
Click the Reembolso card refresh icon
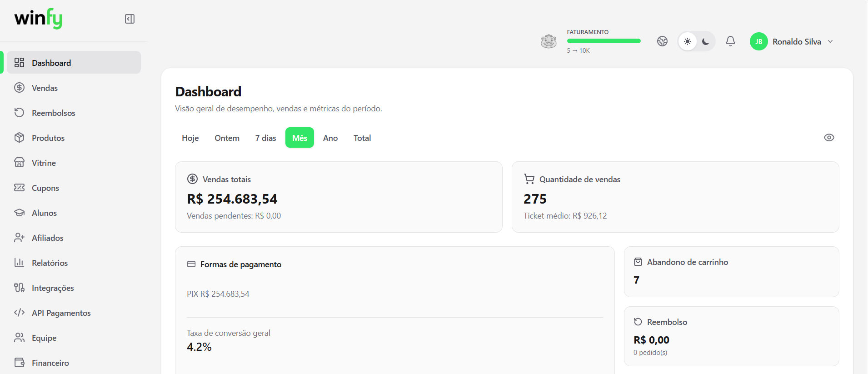tap(638, 322)
